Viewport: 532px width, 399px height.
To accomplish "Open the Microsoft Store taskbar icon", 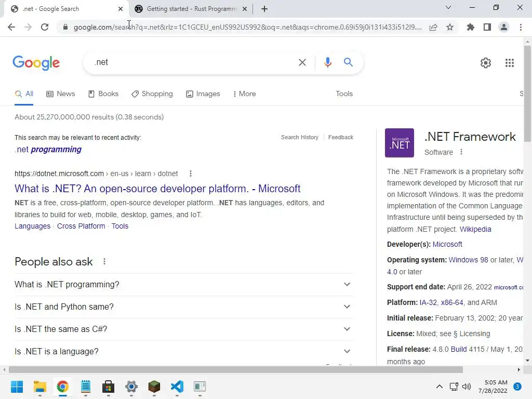I will [x=108, y=387].
